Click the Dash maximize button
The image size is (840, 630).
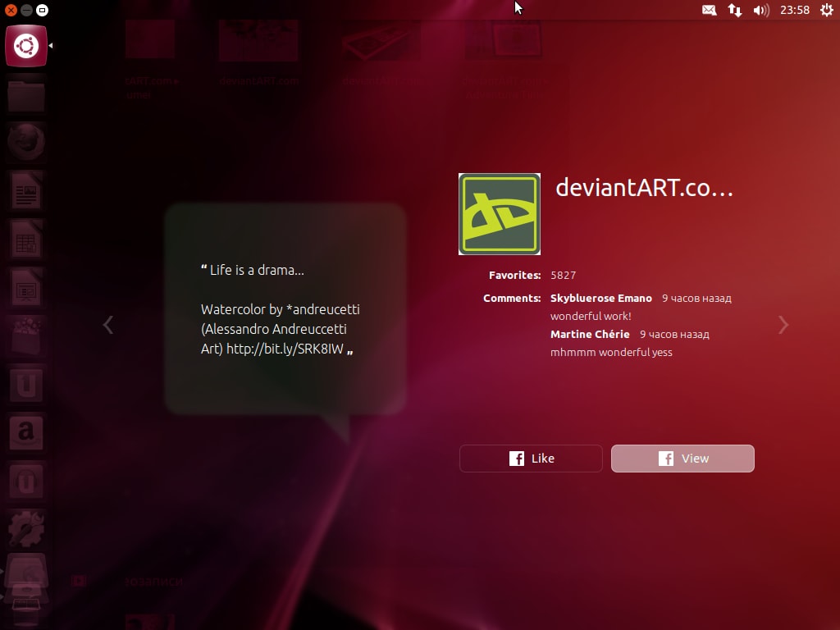pos(42,10)
